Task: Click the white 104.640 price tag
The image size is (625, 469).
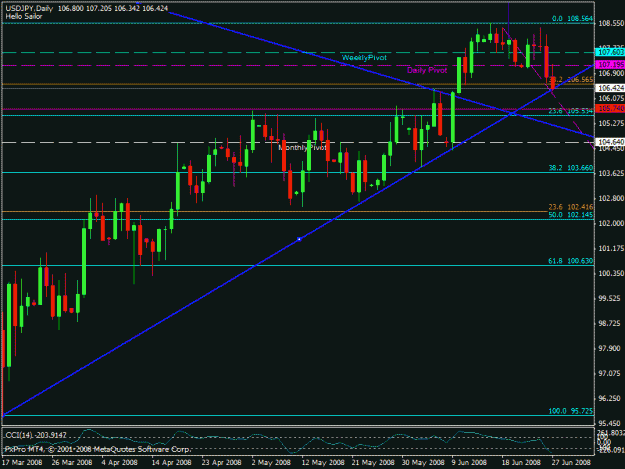Action: point(610,142)
